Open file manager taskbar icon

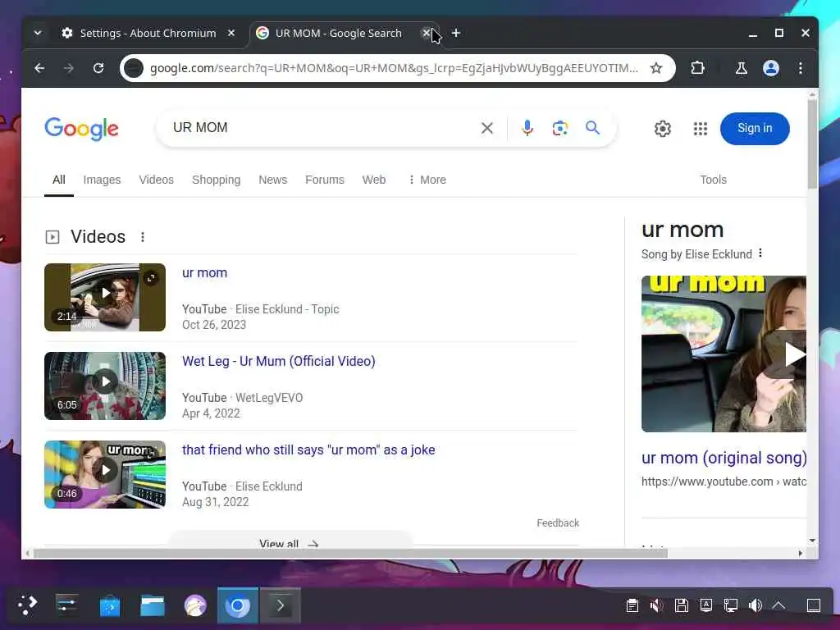[x=153, y=605]
